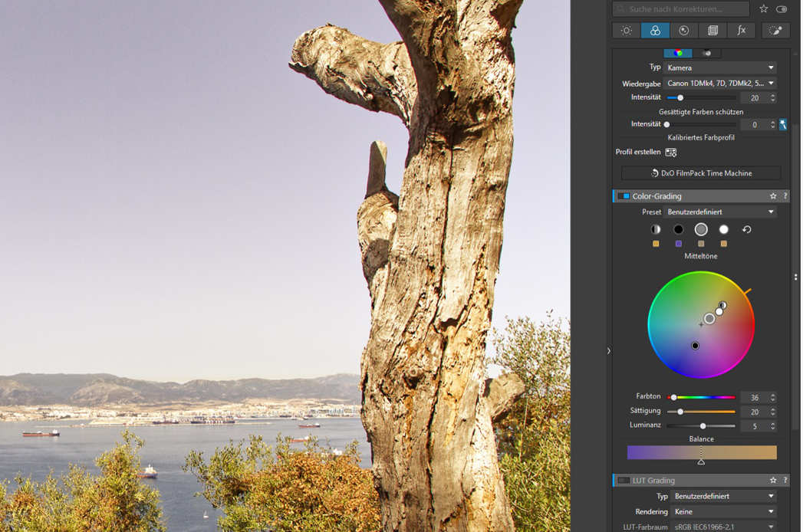Viewport: 803px width, 532px height.
Task: Open Color-Grading help question mark
Action: click(785, 196)
